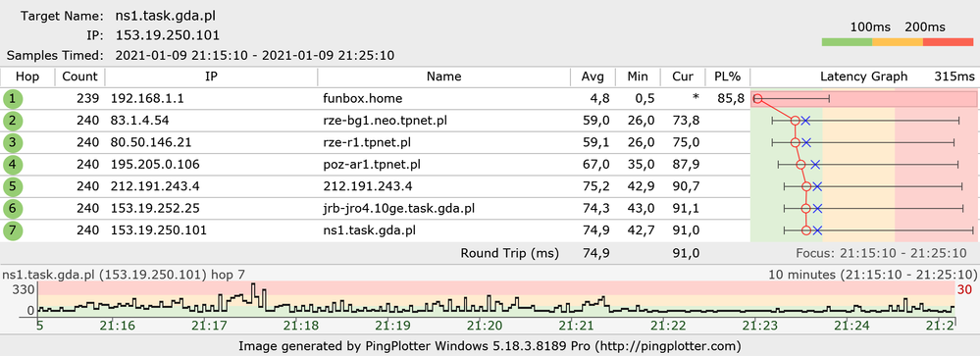The image size is (980, 356).
Task: Click ns1.task.gda.pl in hop 7 row
Action: click(369, 230)
